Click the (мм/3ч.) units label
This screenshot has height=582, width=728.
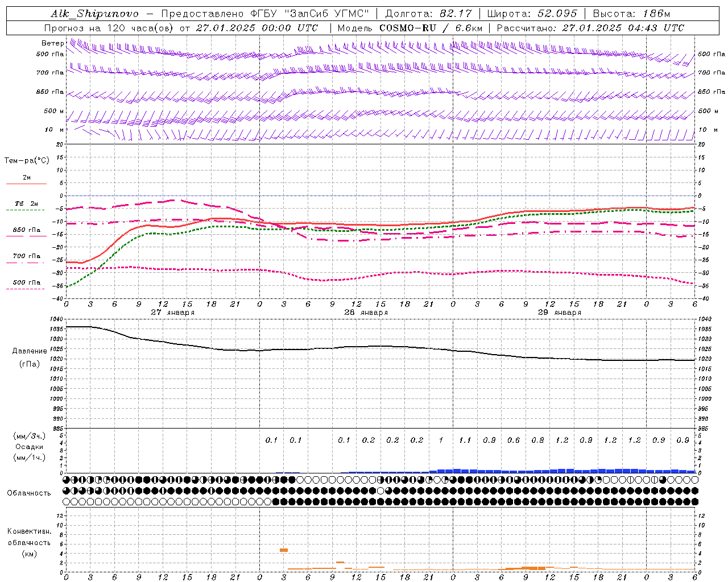tap(30, 436)
